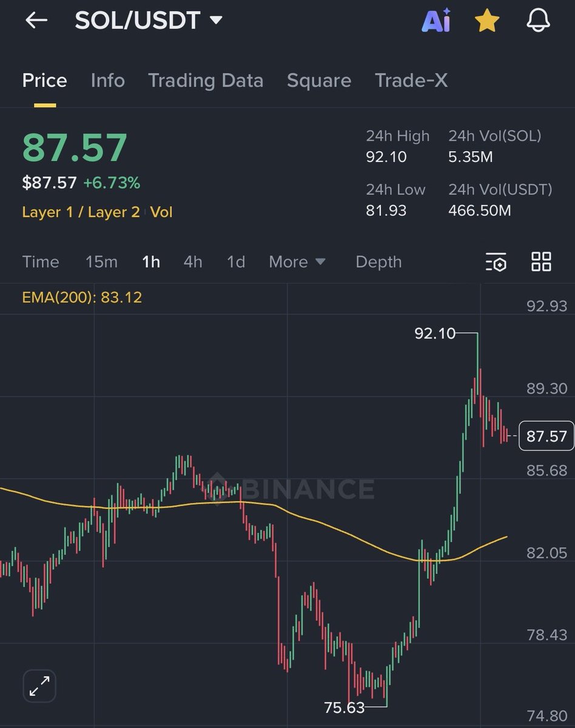Open price alert bell icon
The height and width of the screenshot is (728, 575).
tap(538, 21)
